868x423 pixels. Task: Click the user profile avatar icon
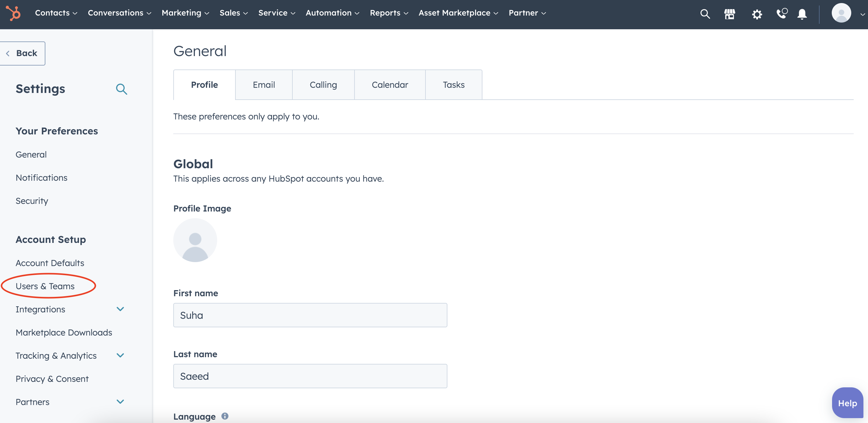coord(842,13)
